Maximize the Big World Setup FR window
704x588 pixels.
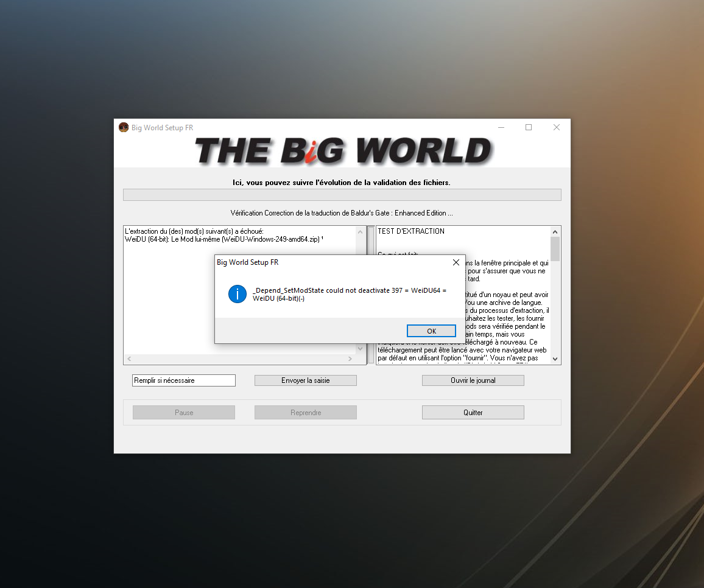529,127
